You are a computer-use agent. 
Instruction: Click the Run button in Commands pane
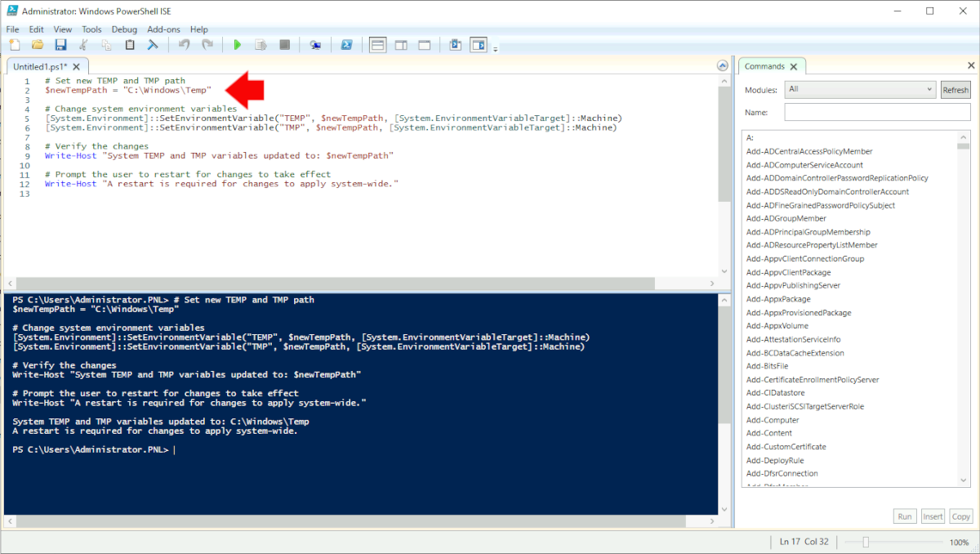(x=905, y=516)
